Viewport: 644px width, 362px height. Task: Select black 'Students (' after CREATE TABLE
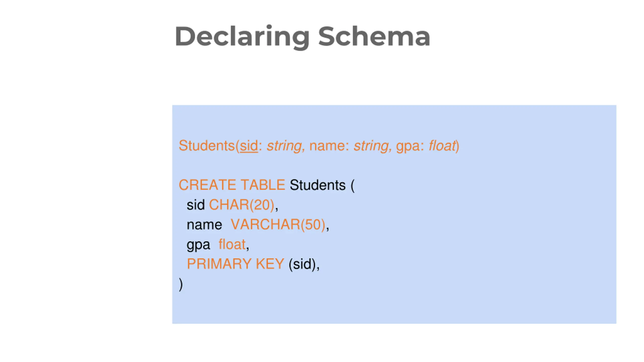[322, 186]
